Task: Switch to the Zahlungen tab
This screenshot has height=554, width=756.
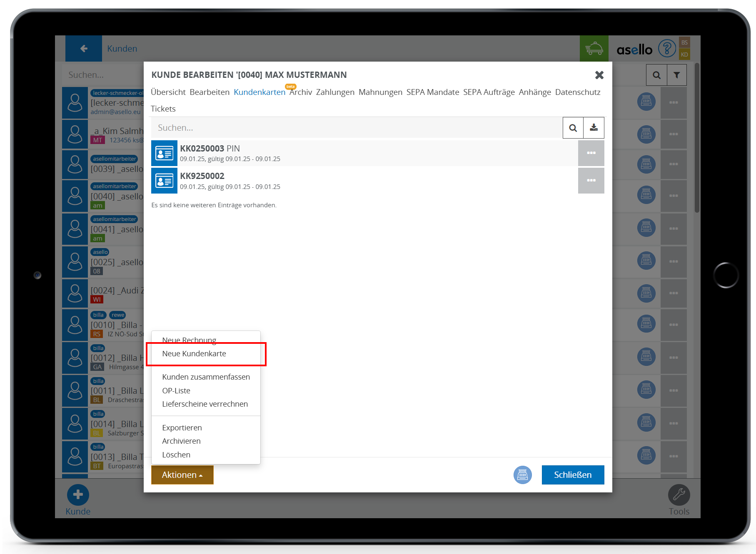Action: 335,92
